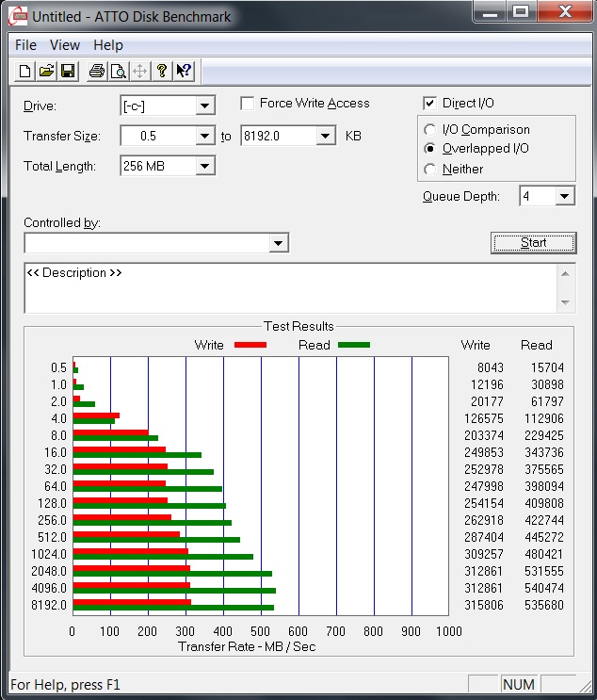597x700 pixels.
Task: Expand the Total Length dropdown
Action: [204, 167]
